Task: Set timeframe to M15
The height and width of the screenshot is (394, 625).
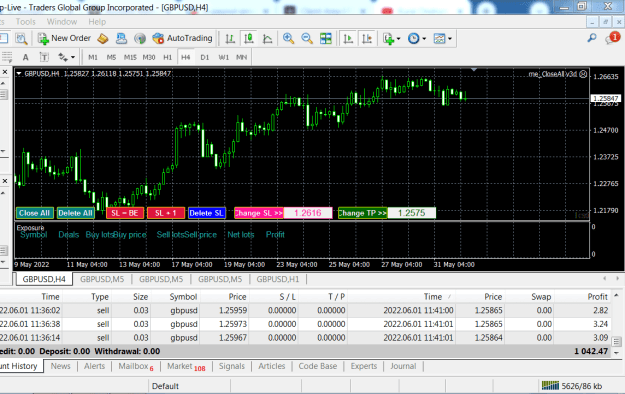Action: (130, 57)
